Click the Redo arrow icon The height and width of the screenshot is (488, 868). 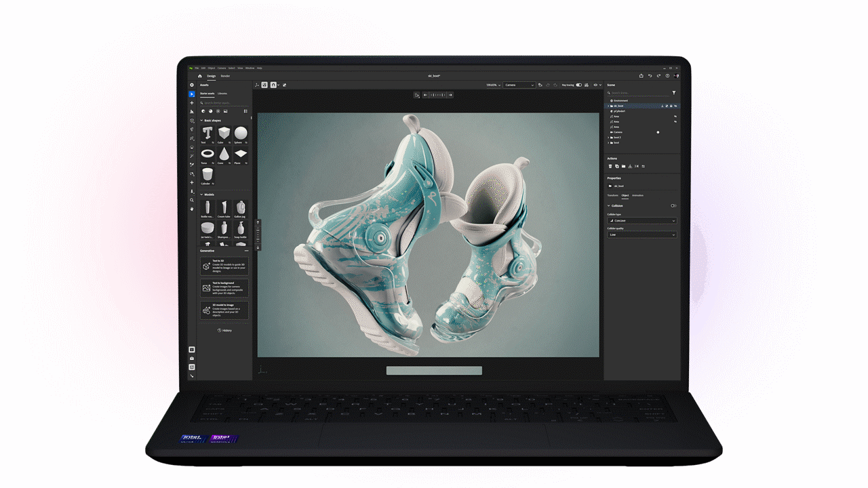pos(658,76)
